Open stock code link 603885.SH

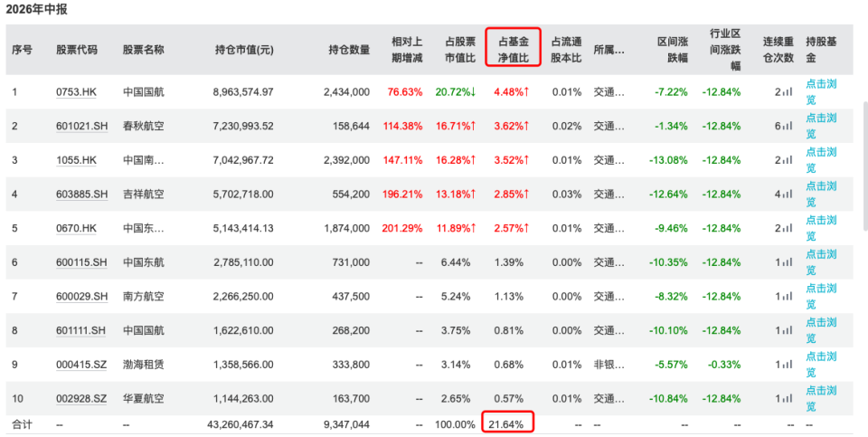coord(82,195)
